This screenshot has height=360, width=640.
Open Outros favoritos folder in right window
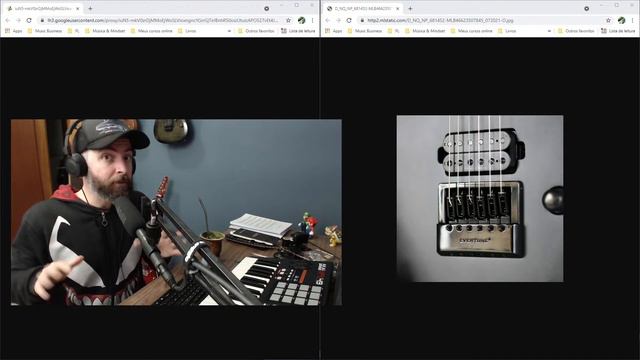click(576, 31)
